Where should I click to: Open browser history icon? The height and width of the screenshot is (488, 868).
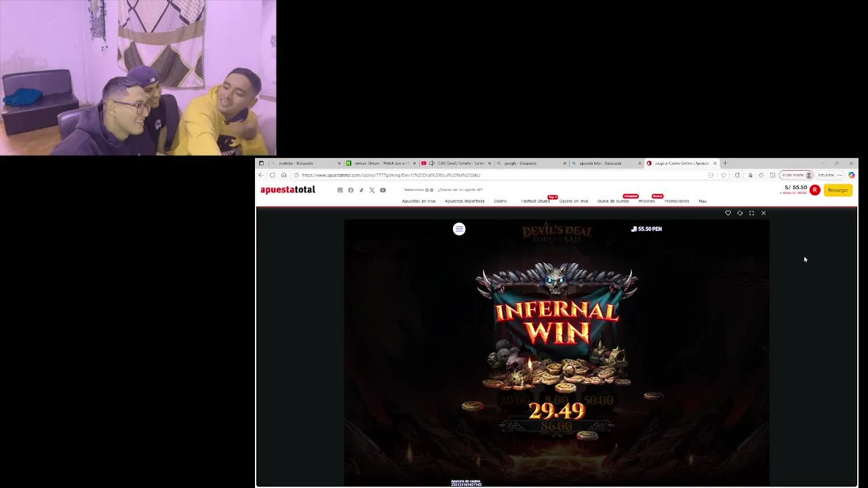point(772,175)
